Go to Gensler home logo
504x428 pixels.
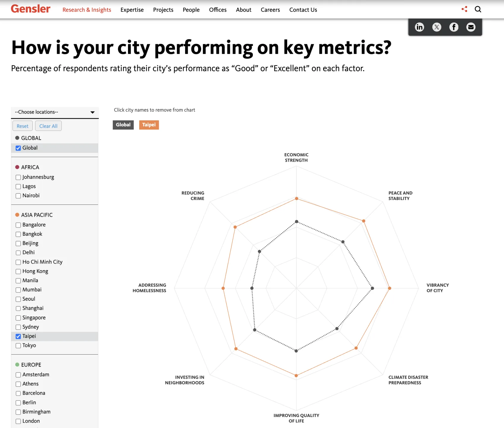[x=31, y=9]
